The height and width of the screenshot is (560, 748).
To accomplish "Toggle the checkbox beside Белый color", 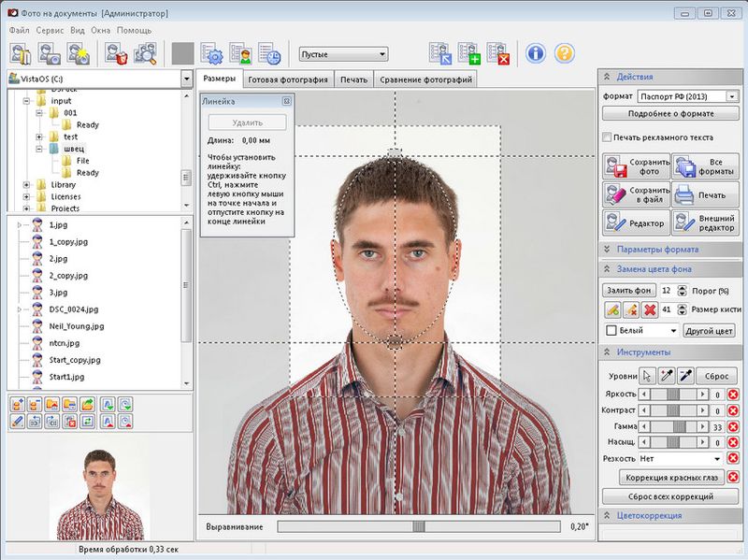I will [x=611, y=331].
